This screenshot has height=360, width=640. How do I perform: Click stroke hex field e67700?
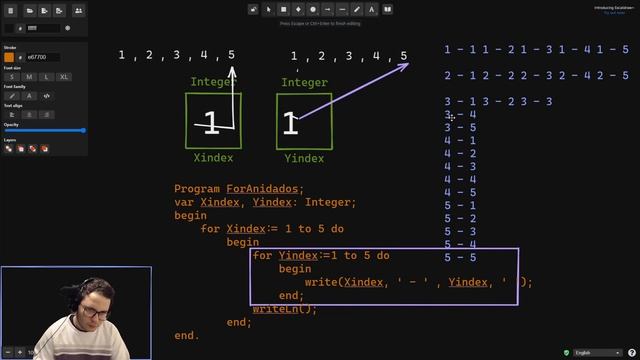pos(43,57)
